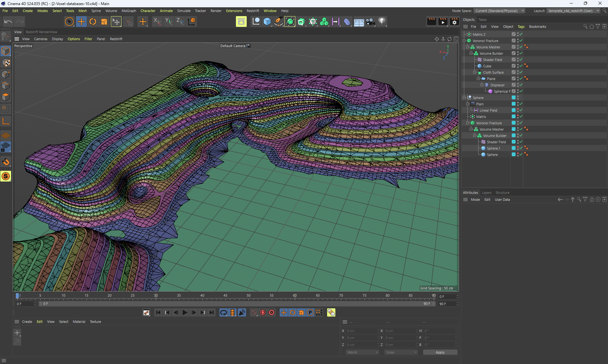The width and height of the screenshot is (608, 364).
Task: Toggle Linear Field enable checkmark
Action: pos(521,110)
